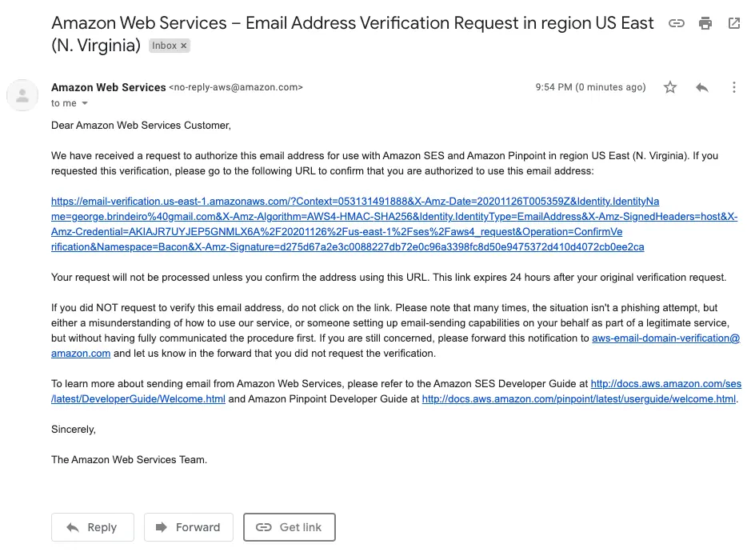755x560 pixels.
Task: Click the print icon for this email
Action: point(705,23)
